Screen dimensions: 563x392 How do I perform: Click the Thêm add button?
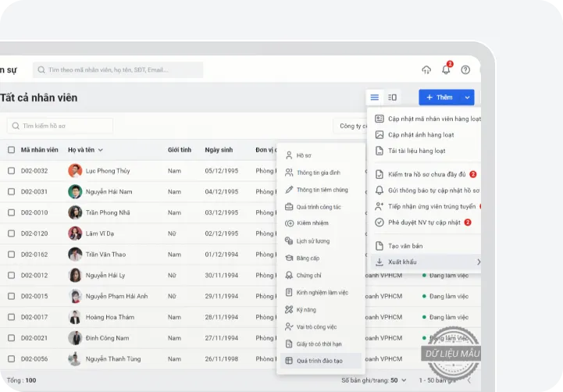click(x=440, y=98)
